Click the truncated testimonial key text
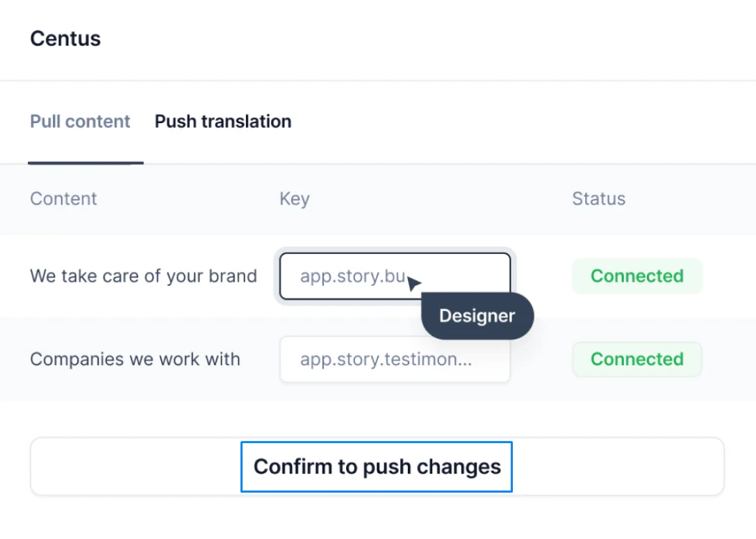Image resolution: width=756 pixels, height=539 pixels. click(384, 359)
